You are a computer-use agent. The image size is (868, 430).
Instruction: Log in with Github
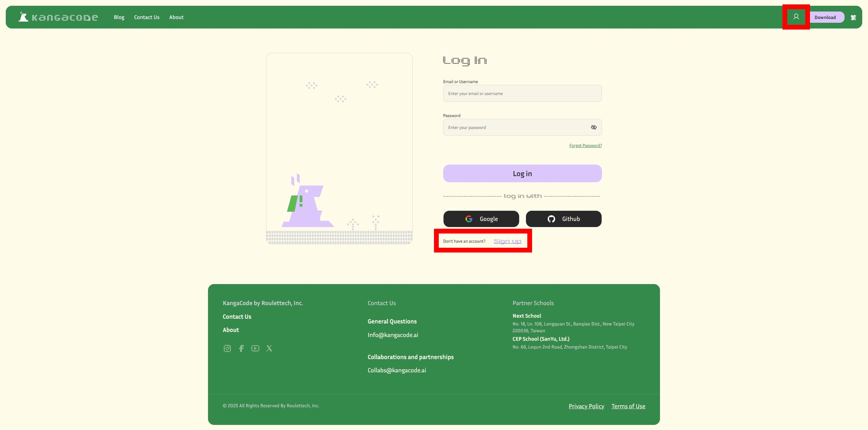pyautogui.click(x=564, y=219)
